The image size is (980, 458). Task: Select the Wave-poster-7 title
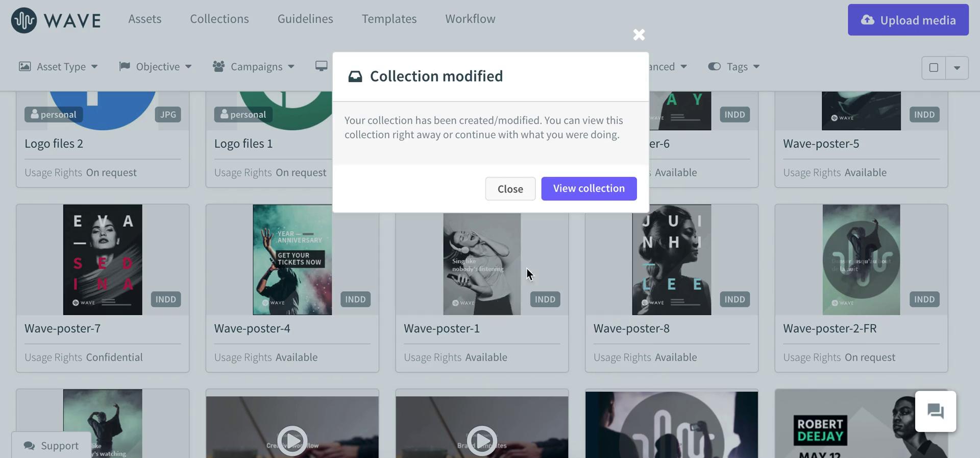click(63, 328)
